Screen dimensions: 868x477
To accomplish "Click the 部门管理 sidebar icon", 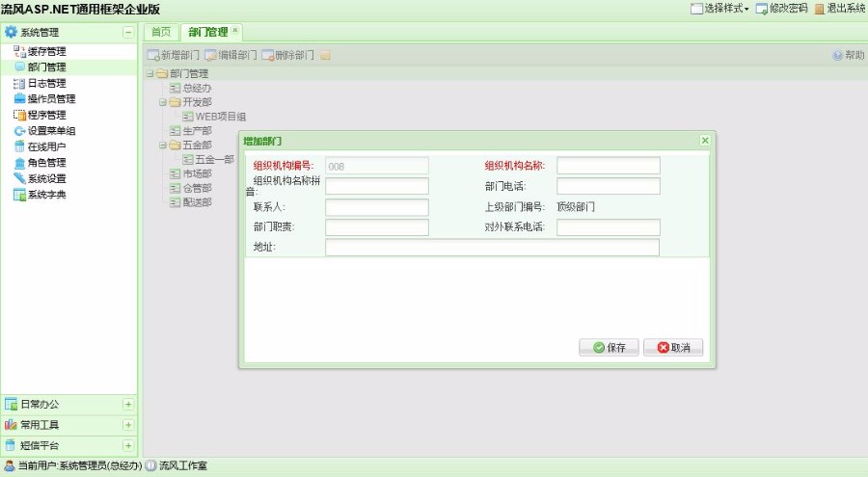I will click(x=19, y=66).
